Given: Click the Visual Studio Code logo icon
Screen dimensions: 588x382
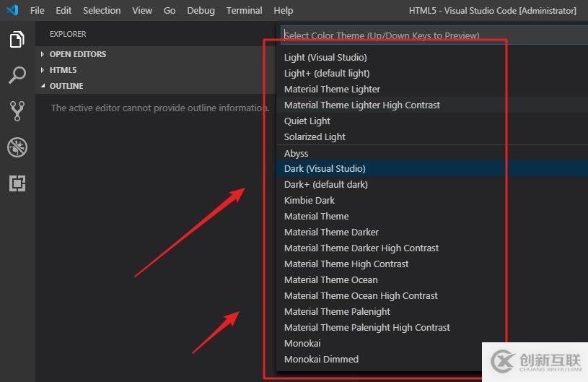Looking at the screenshot, I should [x=13, y=10].
